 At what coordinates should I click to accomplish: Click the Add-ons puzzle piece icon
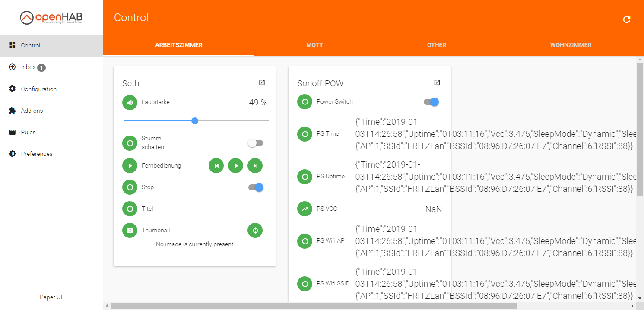(12, 111)
